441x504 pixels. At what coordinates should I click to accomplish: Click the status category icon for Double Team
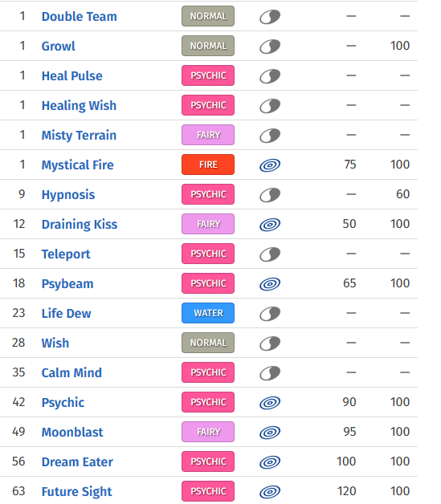(x=270, y=16)
